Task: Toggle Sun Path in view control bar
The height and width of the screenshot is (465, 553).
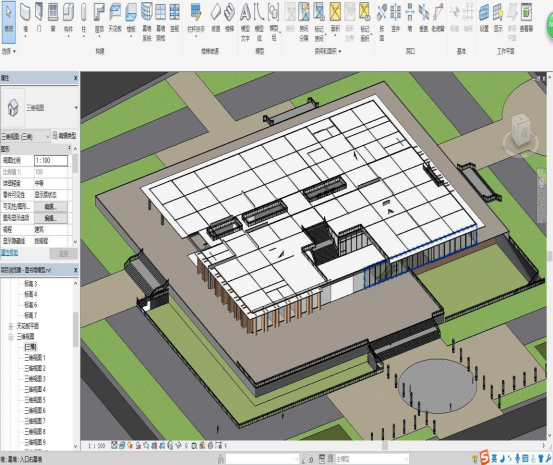Action: tap(130, 446)
